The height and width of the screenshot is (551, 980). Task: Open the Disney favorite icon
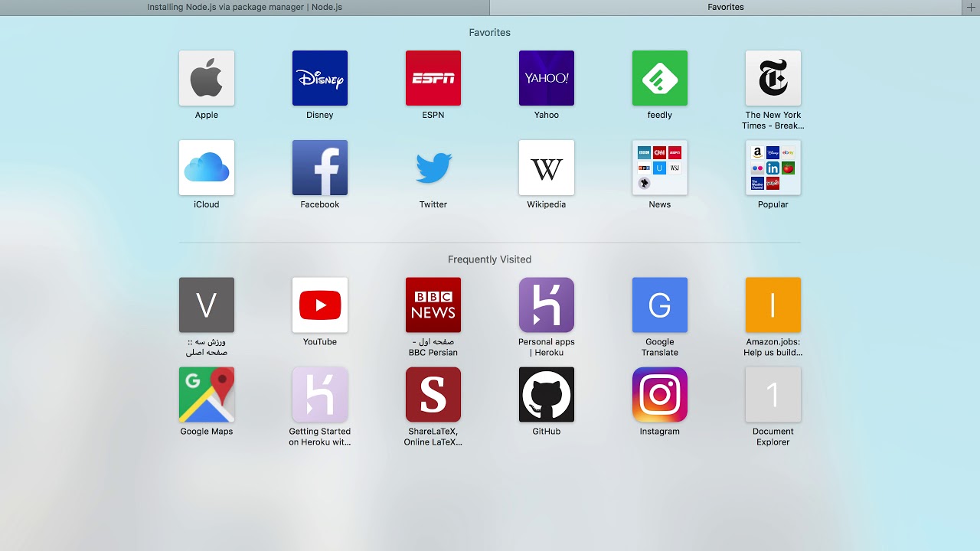point(320,78)
